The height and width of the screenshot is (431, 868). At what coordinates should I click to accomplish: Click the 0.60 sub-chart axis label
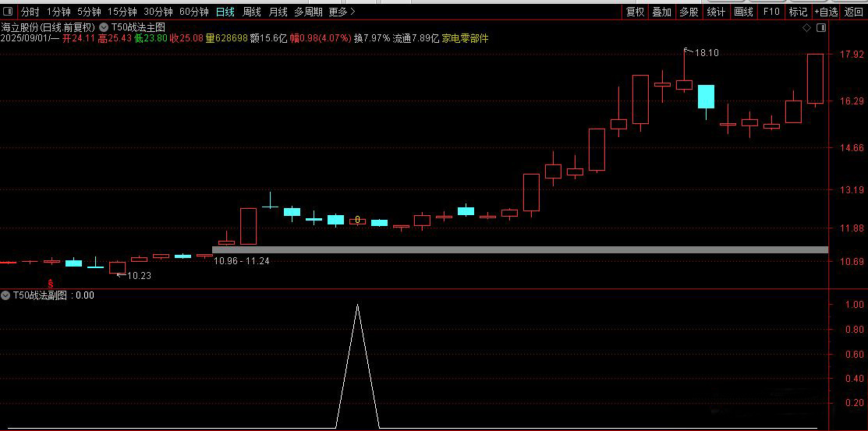click(x=855, y=354)
